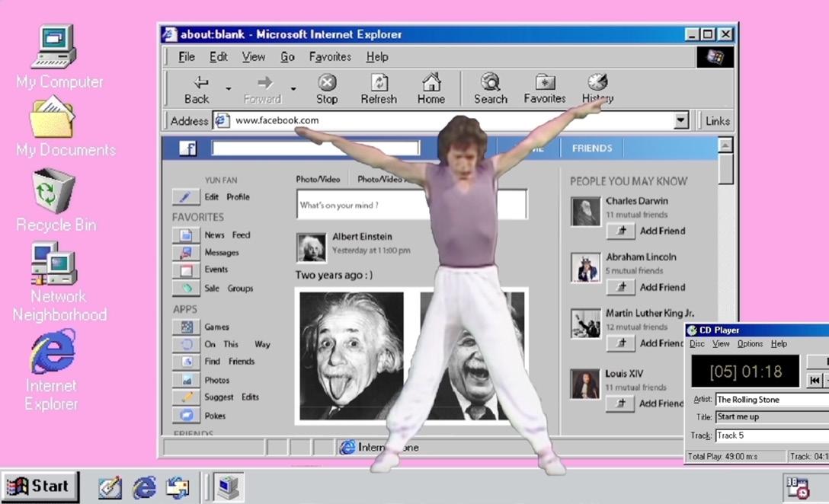Image resolution: width=829 pixels, height=504 pixels.
Task: Click the Photos app icon
Action: click(x=186, y=381)
